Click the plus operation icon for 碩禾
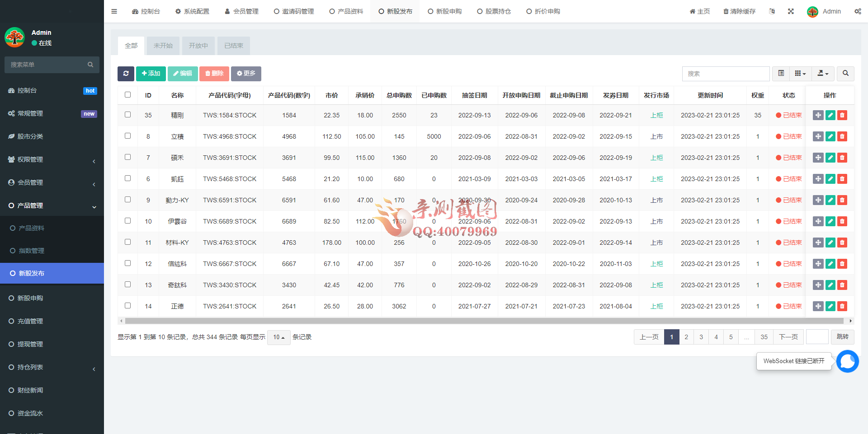Image resolution: width=868 pixels, height=434 pixels. pyautogui.click(x=818, y=158)
